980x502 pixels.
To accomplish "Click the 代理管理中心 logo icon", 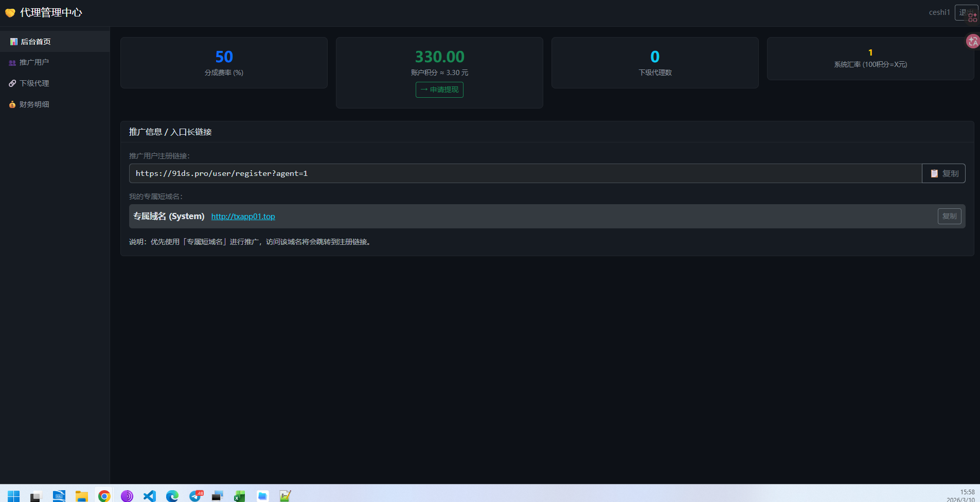I will point(10,12).
